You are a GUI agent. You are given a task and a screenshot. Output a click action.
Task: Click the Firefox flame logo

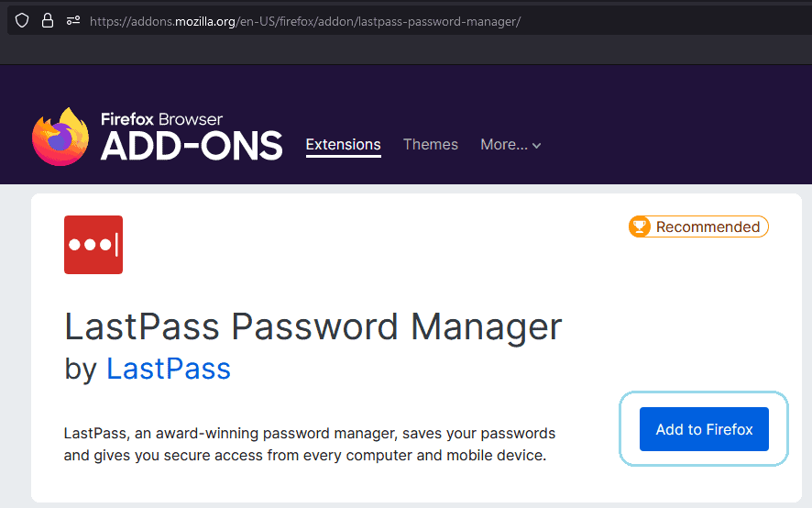(x=60, y=137)
